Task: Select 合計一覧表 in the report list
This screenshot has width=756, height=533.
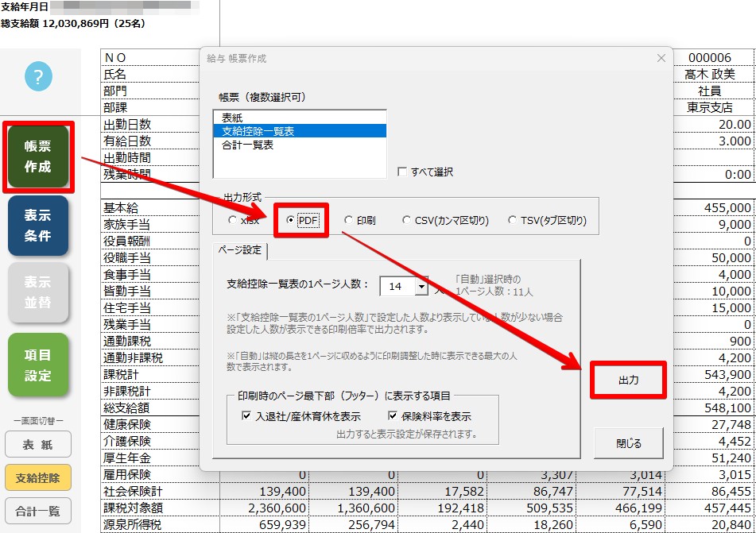Action: pos(248,145)
